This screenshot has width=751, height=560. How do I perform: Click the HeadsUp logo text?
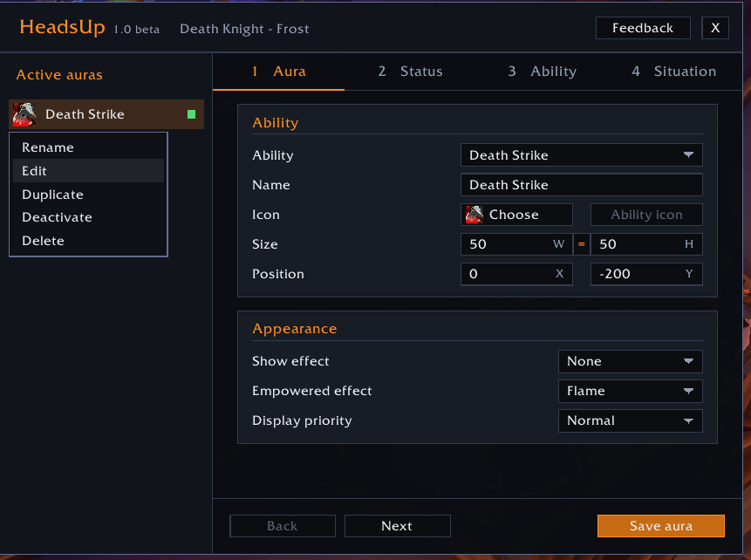62,27
